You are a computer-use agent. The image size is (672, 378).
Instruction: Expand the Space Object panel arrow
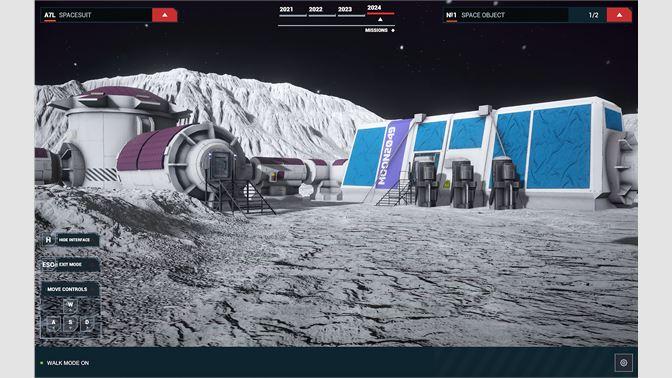coord(619,15)
